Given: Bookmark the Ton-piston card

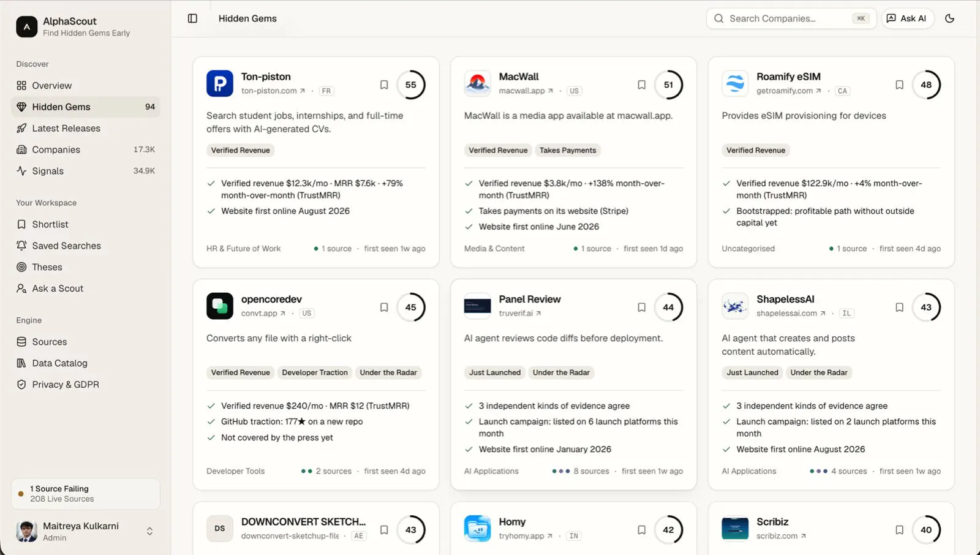Looking at the screenshot, I should point(384,85).
